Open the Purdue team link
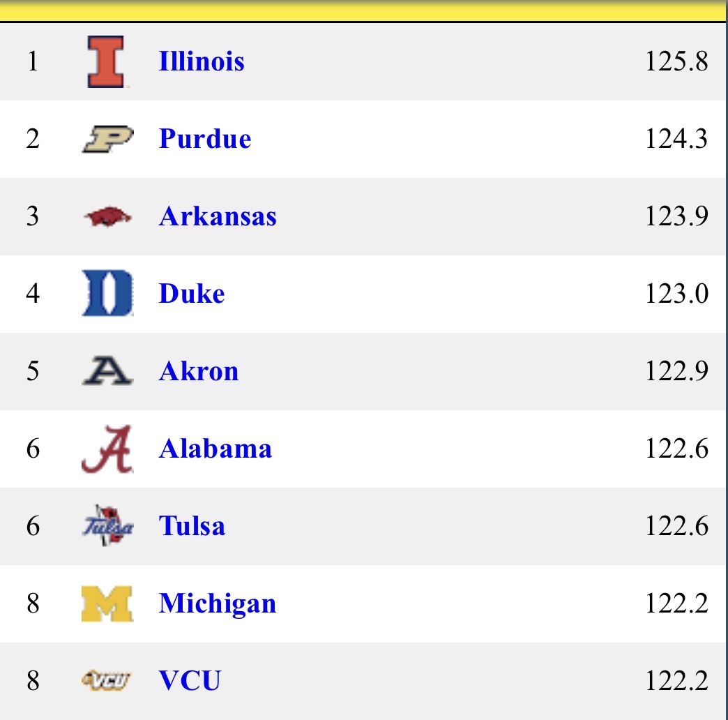728x720 pixels. [205, 139]
